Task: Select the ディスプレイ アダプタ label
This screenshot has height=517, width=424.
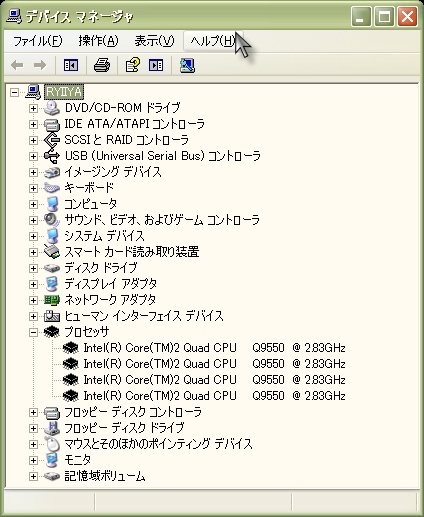Action: [110, 284]
